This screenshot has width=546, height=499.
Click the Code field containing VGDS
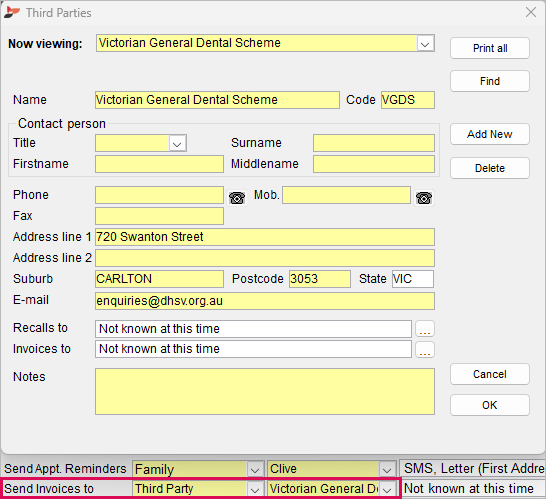408,100
